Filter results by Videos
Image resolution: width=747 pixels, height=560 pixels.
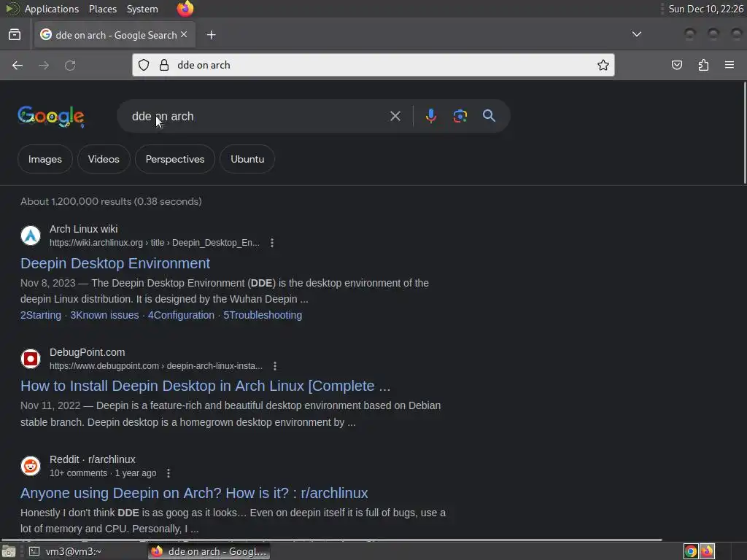coord(104,159)
